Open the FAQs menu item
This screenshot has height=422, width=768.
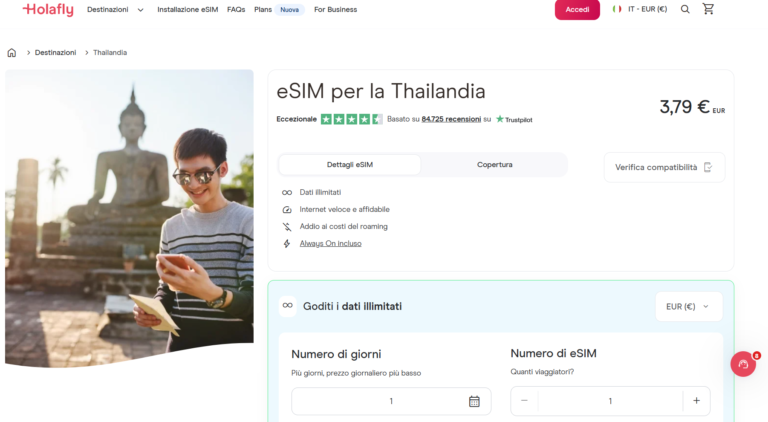(x=236, y=9)
